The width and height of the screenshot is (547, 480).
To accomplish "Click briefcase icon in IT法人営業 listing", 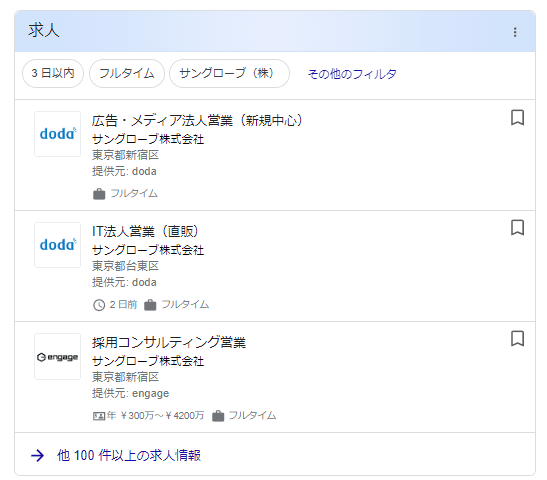I will (150, 305).
